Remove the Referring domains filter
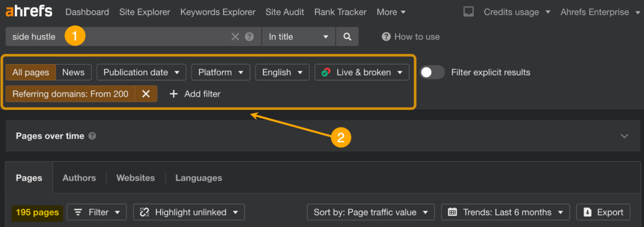This screenshot has height=227, width=644. coord(146,94)
